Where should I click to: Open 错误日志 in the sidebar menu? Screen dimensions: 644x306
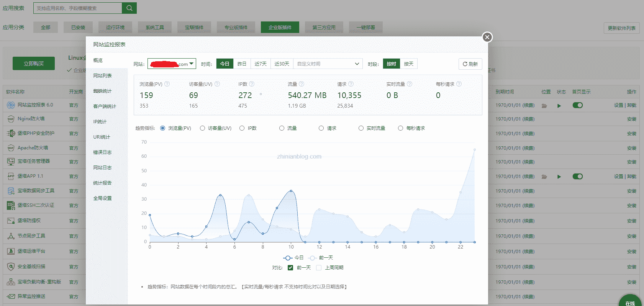[102, 152]
